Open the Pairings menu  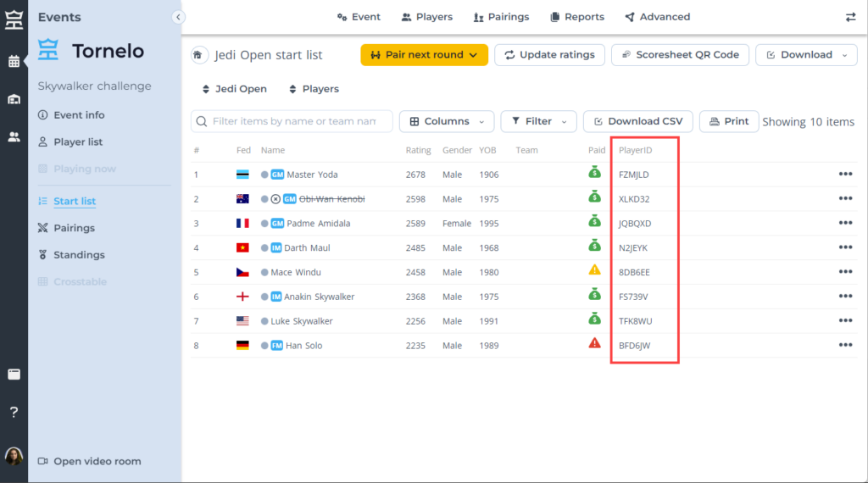pos(502,17)
